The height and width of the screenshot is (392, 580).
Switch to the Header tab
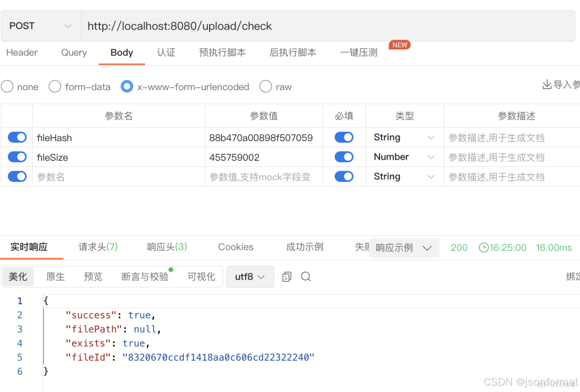click(x=22, y=52)
